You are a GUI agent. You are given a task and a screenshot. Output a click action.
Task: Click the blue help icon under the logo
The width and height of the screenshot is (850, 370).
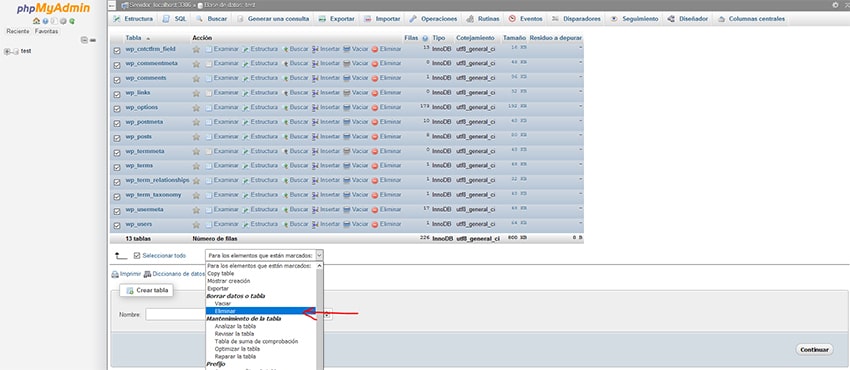coord(46,21)
